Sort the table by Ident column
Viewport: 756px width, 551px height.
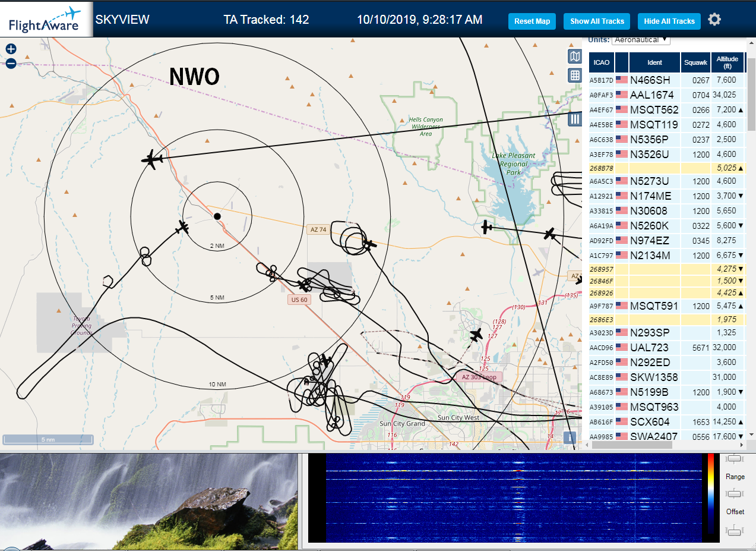point(654,62)
